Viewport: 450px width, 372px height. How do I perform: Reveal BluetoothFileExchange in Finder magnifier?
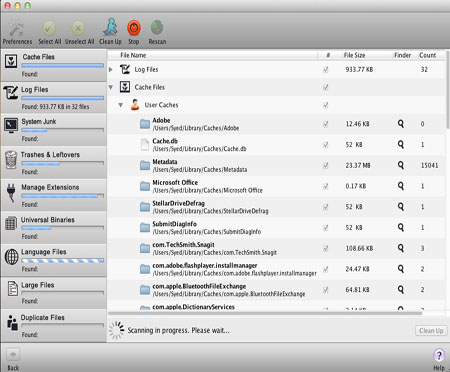pyautogui.click(x=401, y=289)
